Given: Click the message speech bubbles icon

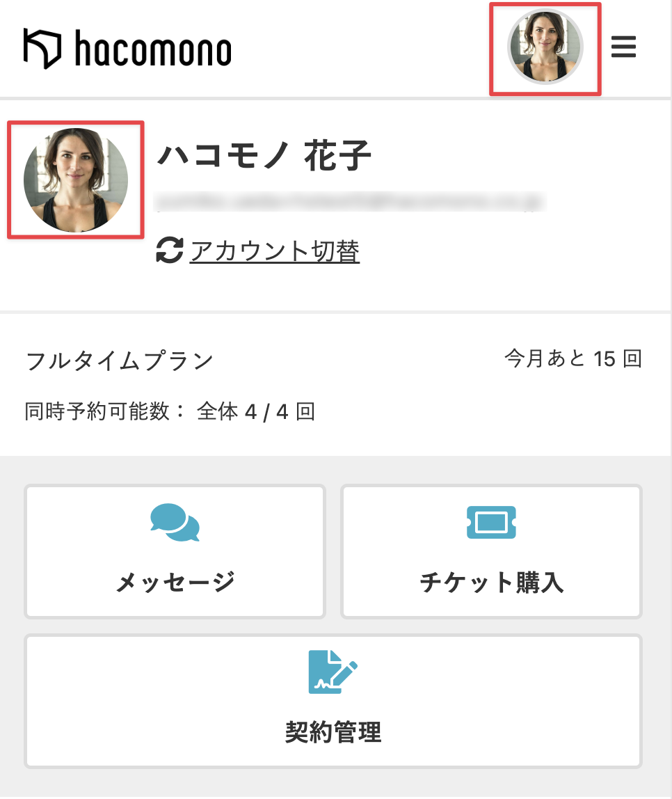Looking at the screenshot, I should [x=175, y=523].
